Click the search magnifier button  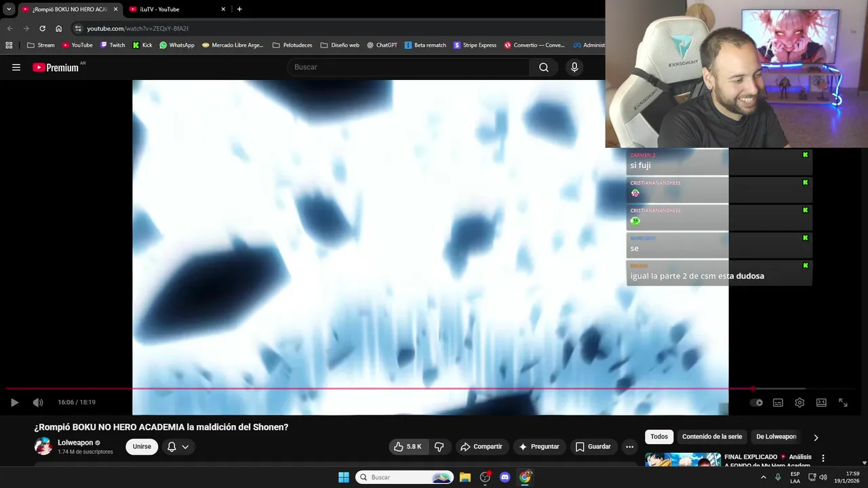pos(544,67)
